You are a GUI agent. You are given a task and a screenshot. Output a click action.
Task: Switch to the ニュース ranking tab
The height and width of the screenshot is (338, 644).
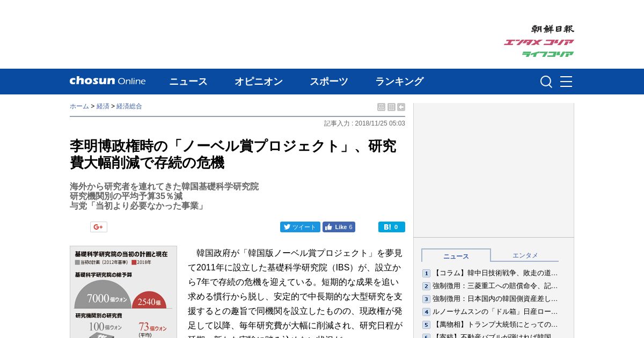[x=456, y=255]
